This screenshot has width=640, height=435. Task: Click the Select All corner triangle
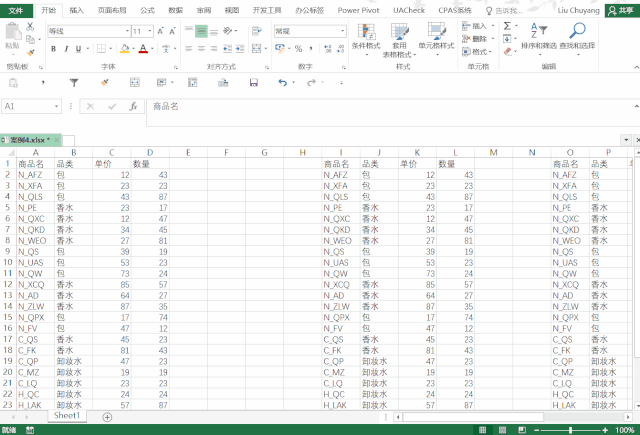(9, 153)
